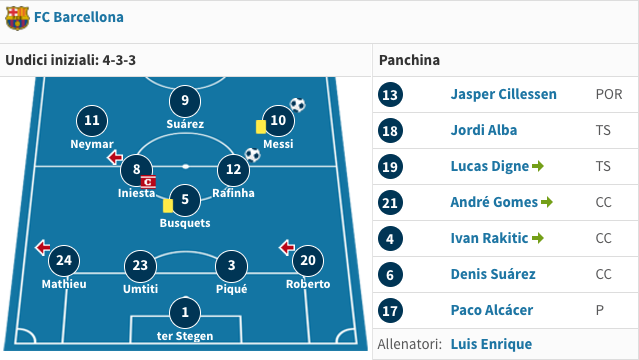Click Messi's yellow card icon
The image size is (639, 360).
pos(261,127)
